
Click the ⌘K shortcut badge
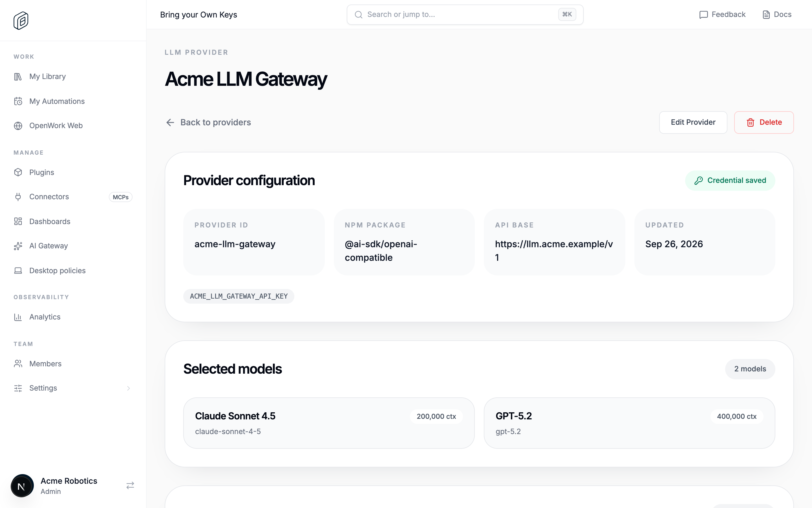click(567, 14)
